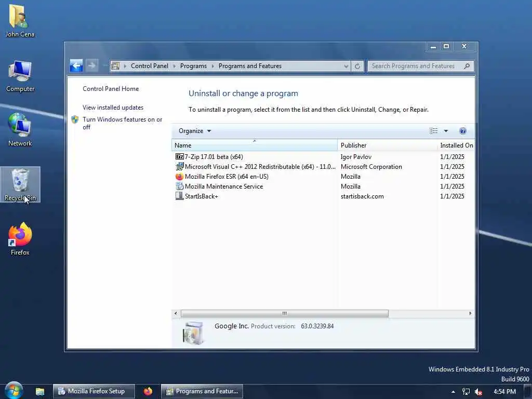The width and height of the screenshot is (532, 399).
Task: Expand the arrow before Control Panel breadcrumb
Action: click(125, 66)
